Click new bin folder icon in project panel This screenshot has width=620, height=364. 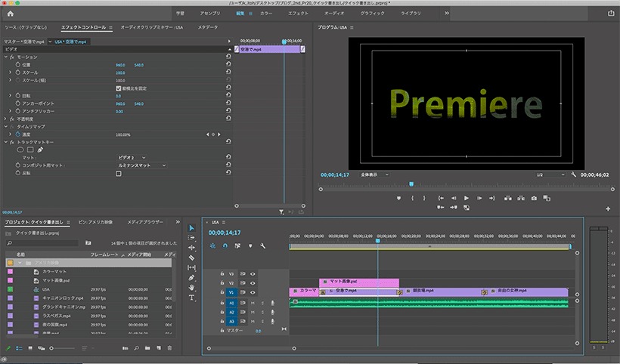[147, 348]
